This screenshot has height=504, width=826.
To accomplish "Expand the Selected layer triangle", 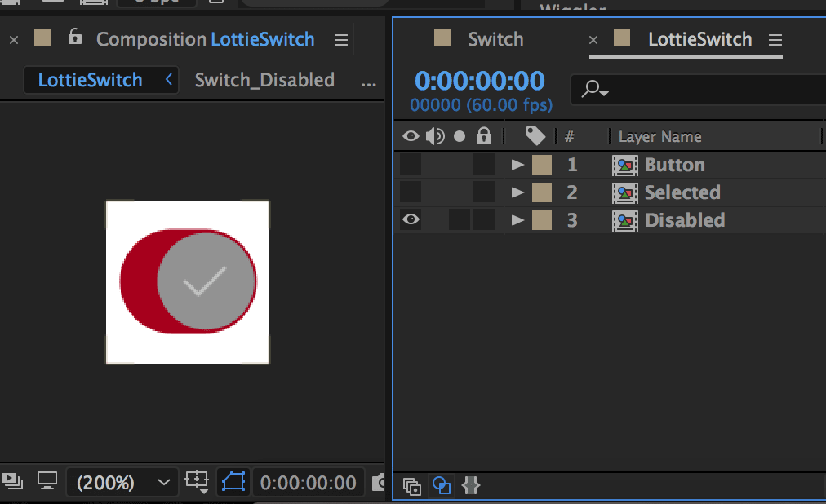I will coord(517,192).
